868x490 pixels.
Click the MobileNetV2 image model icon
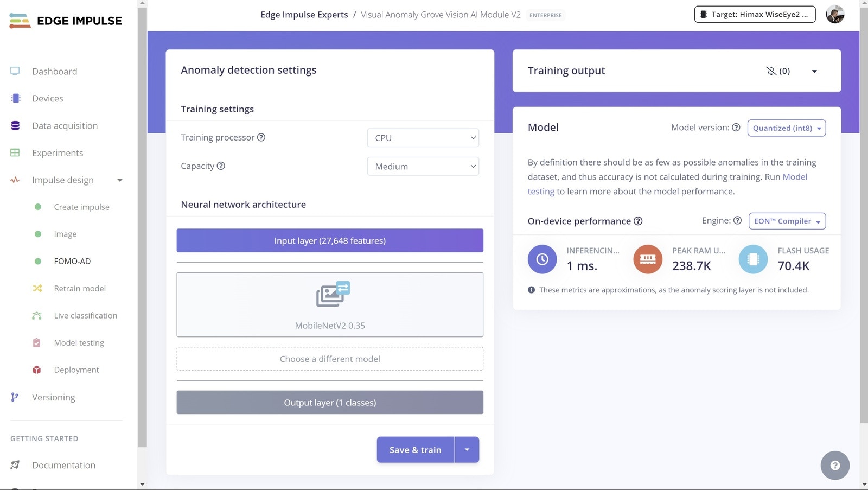(x=333, y=294)
